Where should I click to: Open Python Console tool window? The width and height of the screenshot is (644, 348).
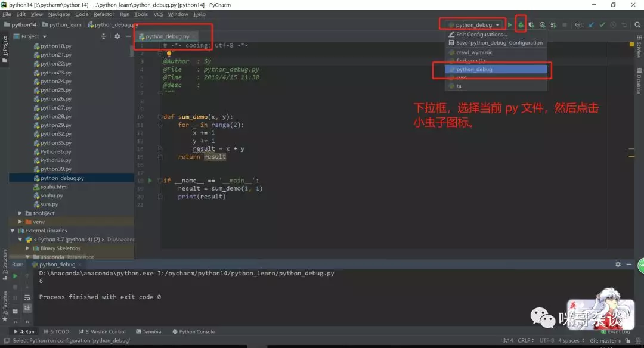coord(193,331)
